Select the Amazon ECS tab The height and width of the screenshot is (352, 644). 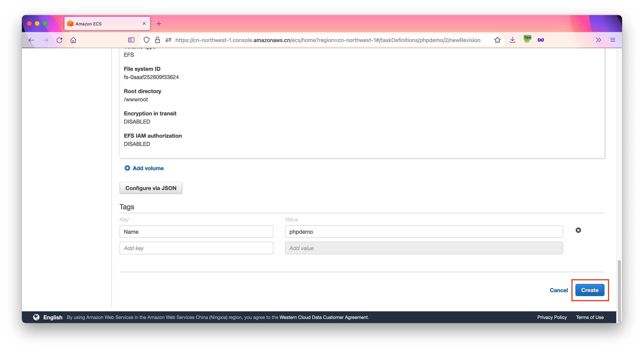pyautogui.click(x=107, y=24)
